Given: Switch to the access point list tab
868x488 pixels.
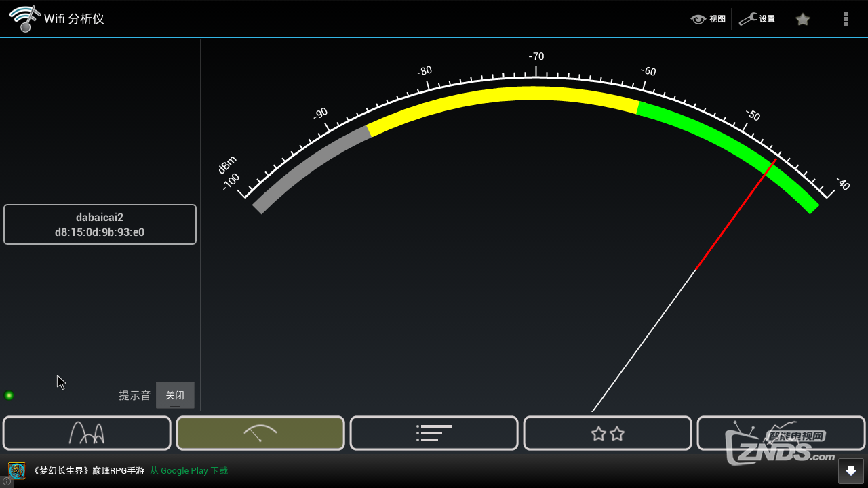Looking at the screenshot, I should pos(434,433).
